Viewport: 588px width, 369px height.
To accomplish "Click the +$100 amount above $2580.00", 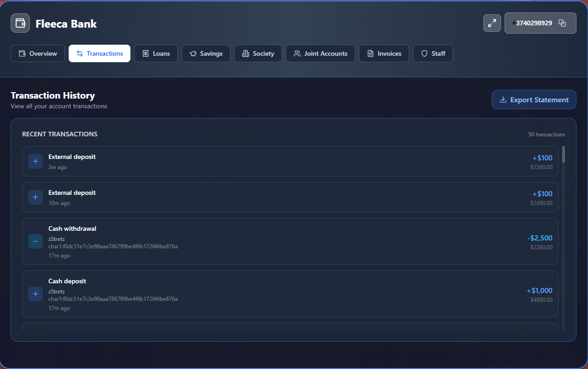I will [x=542, y=158].
